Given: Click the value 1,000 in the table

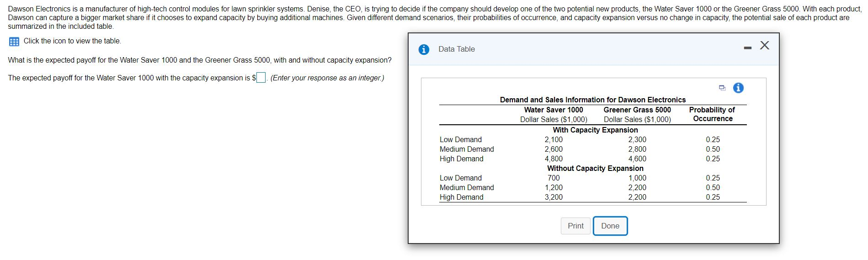Looking at the screenshot, I should [637, 178].
